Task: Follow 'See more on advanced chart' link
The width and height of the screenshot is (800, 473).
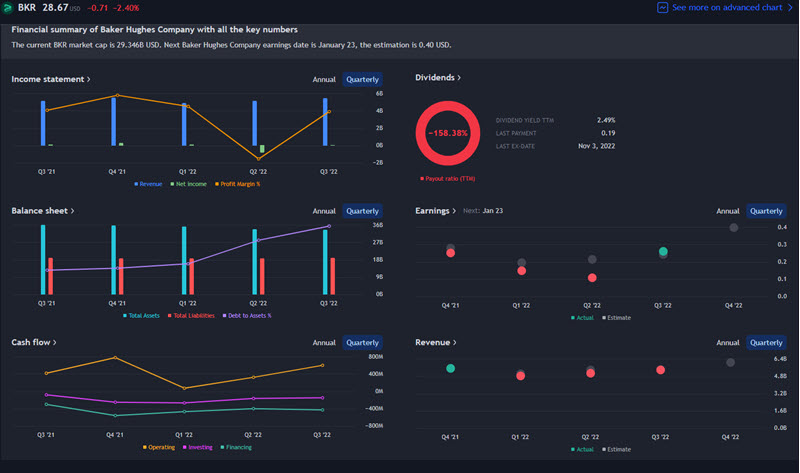Action: pyautogui.click(x=727, y=8)
